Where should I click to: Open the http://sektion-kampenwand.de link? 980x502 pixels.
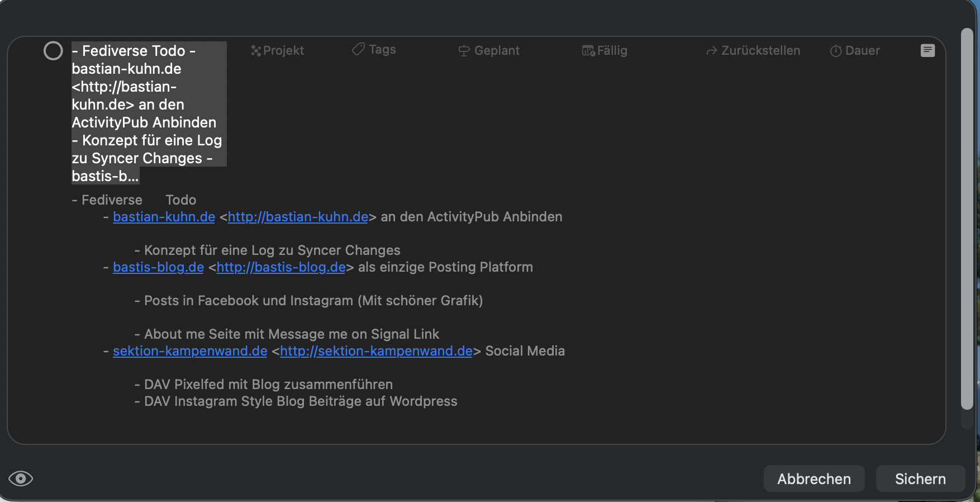(x=376, y=351)
